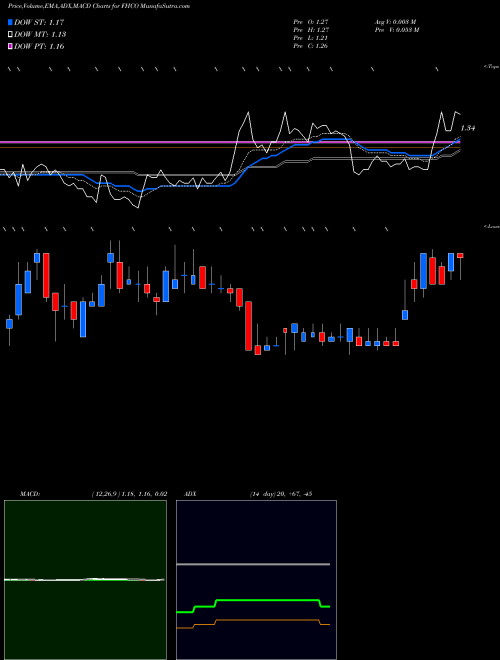Click the gray ADX line in ADX panel
The image size is (500, 660).
[253, 564]
